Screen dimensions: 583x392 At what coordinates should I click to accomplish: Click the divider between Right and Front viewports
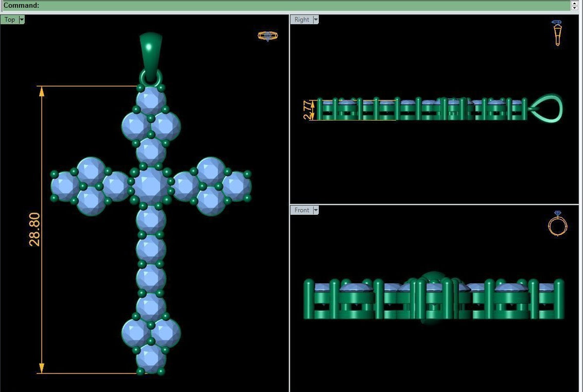[434, 204]
